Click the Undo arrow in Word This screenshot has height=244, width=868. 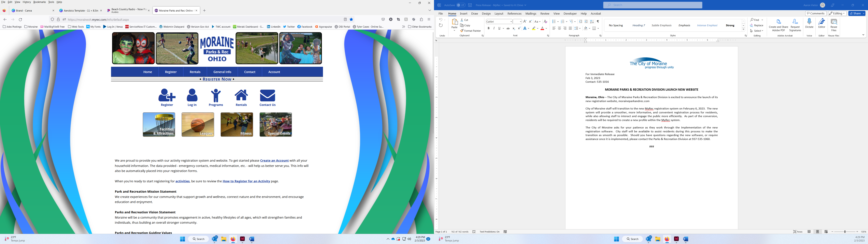pyautogui.click(x=440, y=20)
